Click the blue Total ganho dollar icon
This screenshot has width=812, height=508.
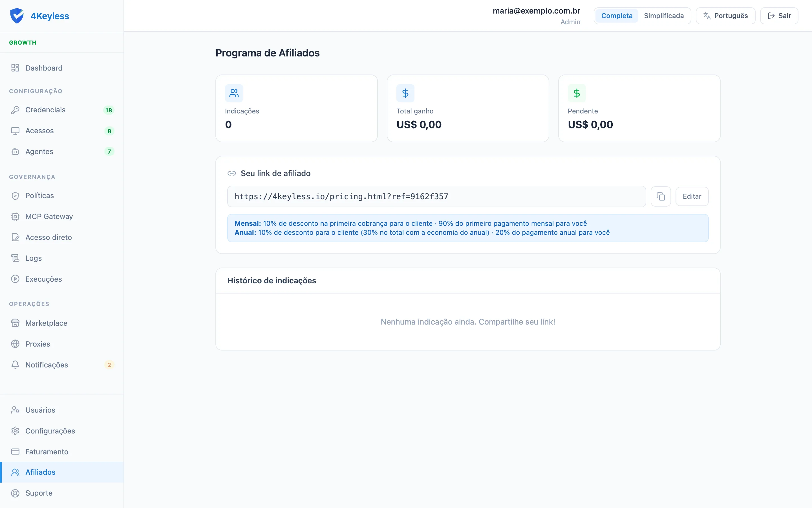405,93
